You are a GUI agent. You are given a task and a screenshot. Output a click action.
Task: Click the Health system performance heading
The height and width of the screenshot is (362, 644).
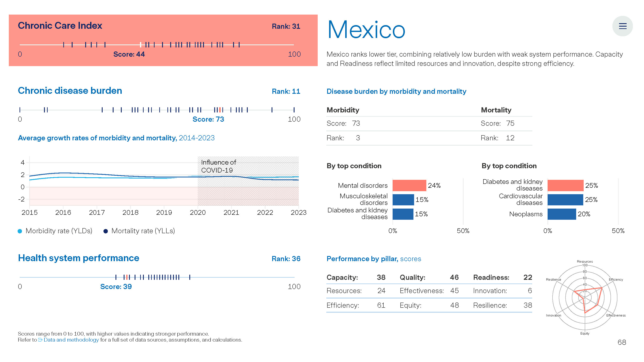[79, 258]
